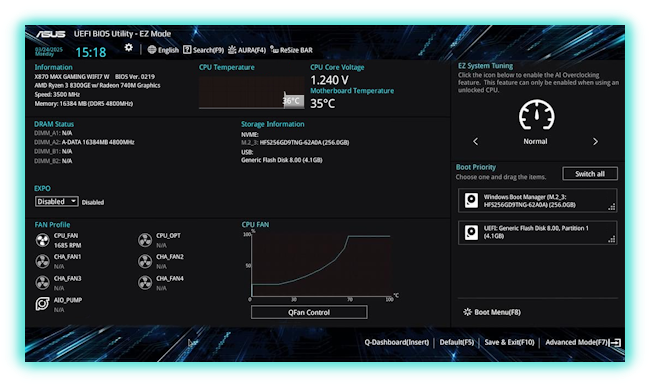Viewport: 650px width, 387px height.
Task: Open the settings gear next to the clock
Action: click(129, 47)
